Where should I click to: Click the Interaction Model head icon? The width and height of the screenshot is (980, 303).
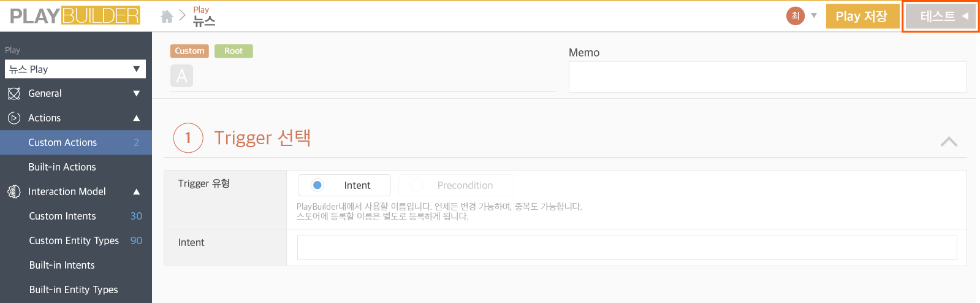coord(13,192)
